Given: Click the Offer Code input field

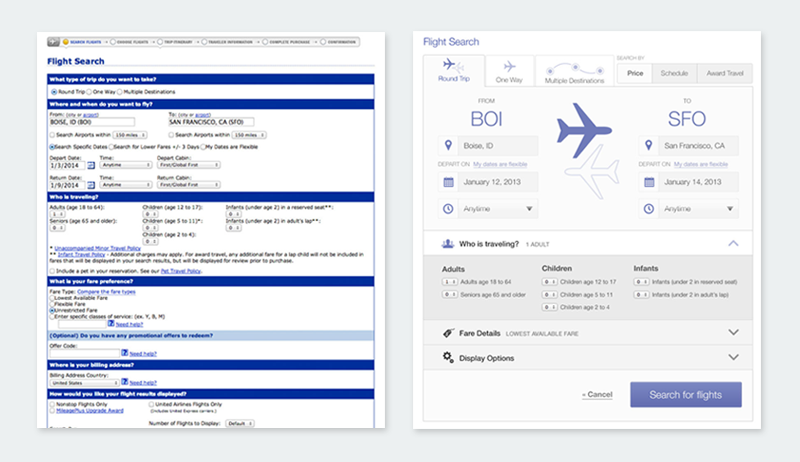Looking at the screenshot, I should point(84,353).
